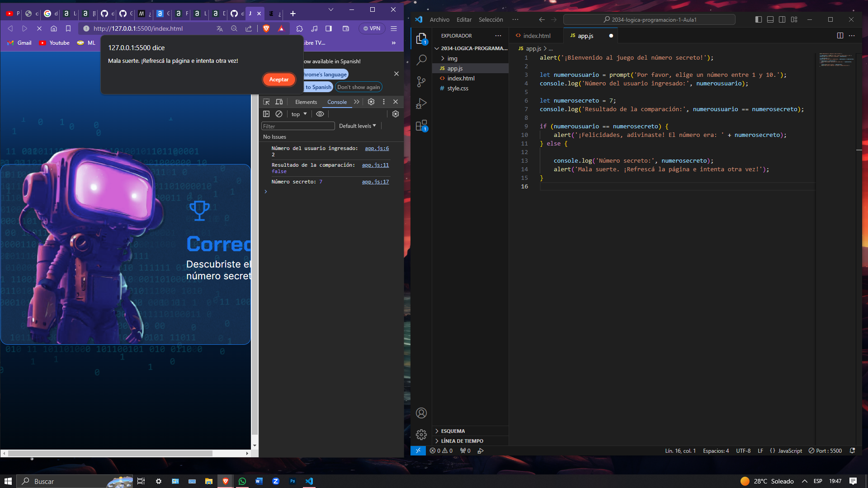Select the Console tab in DevTools
This screenshot has width=868, height=488.
[336, 101]
